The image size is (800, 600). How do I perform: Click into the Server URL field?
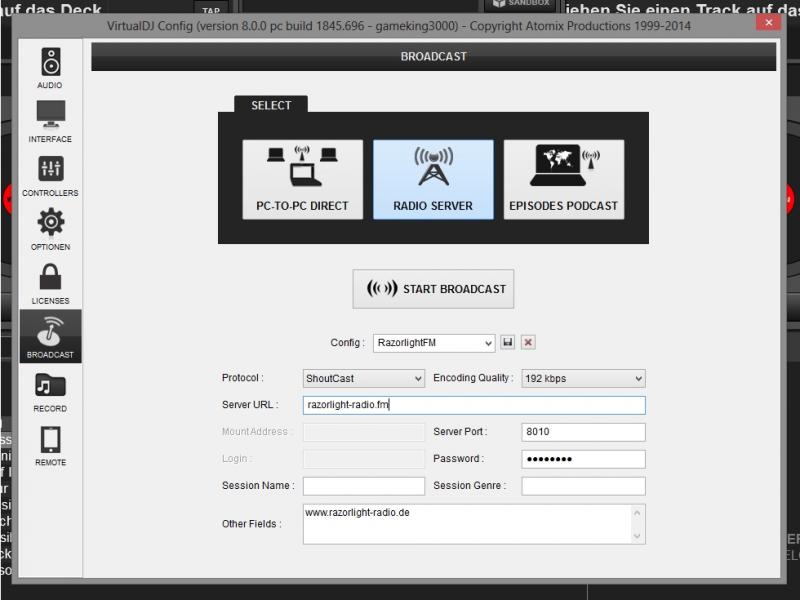pos(474,405)
